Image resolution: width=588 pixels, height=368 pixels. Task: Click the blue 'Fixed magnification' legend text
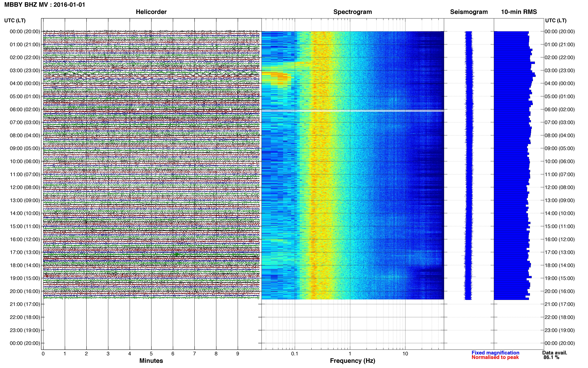tap(495, 353)
